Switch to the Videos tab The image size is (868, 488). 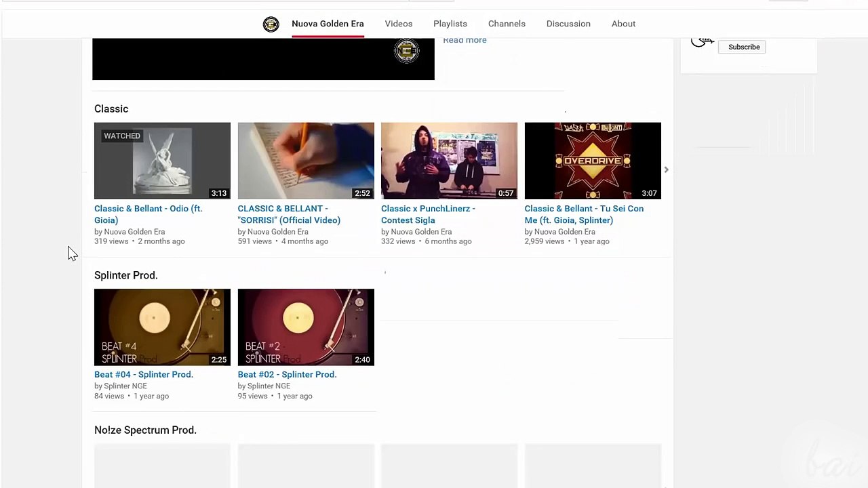pyautogui.click(x=399, y=24)
